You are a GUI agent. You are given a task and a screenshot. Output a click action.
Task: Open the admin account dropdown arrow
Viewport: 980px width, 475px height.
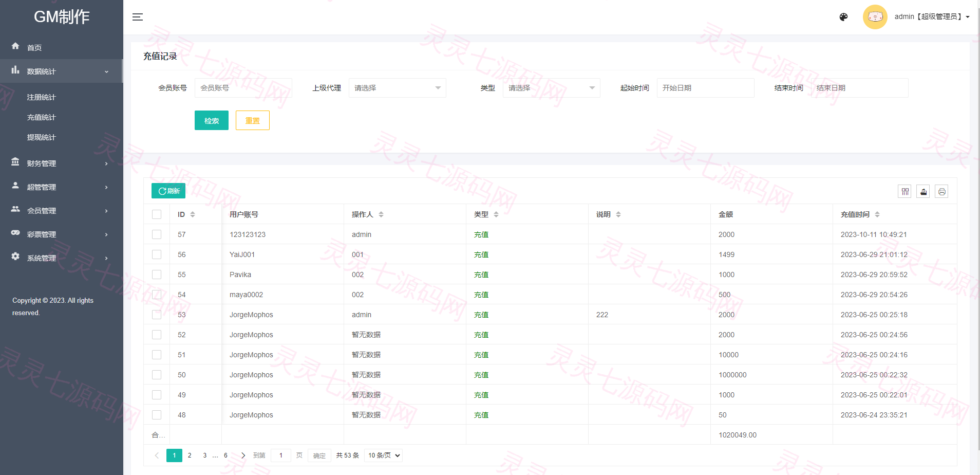coord(968,17)
